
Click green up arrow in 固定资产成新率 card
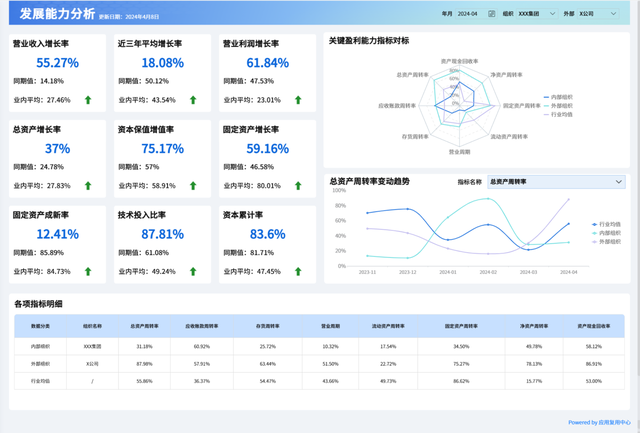(x=88, y=271)
